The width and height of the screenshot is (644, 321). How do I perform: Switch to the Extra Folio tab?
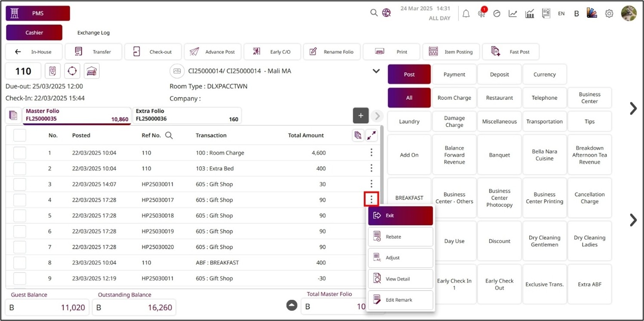pos(187,115)
